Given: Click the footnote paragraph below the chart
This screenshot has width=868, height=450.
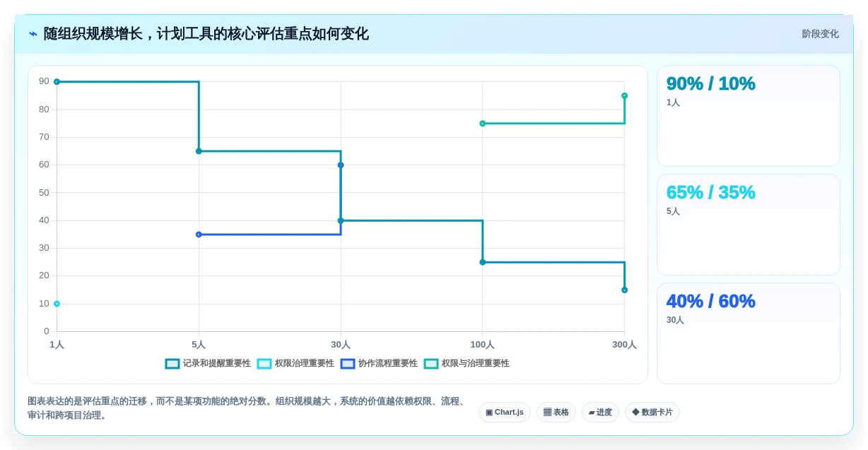Looking at the screenshot, I should click(247, 408).
